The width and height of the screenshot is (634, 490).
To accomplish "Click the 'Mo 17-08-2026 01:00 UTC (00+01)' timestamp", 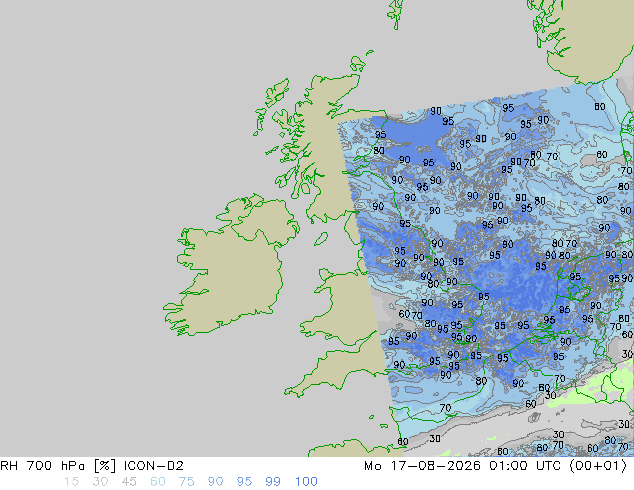I will tap(495, 466).
